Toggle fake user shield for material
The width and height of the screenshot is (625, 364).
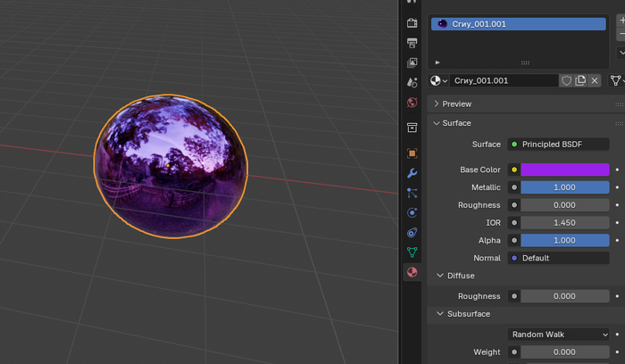566,80
